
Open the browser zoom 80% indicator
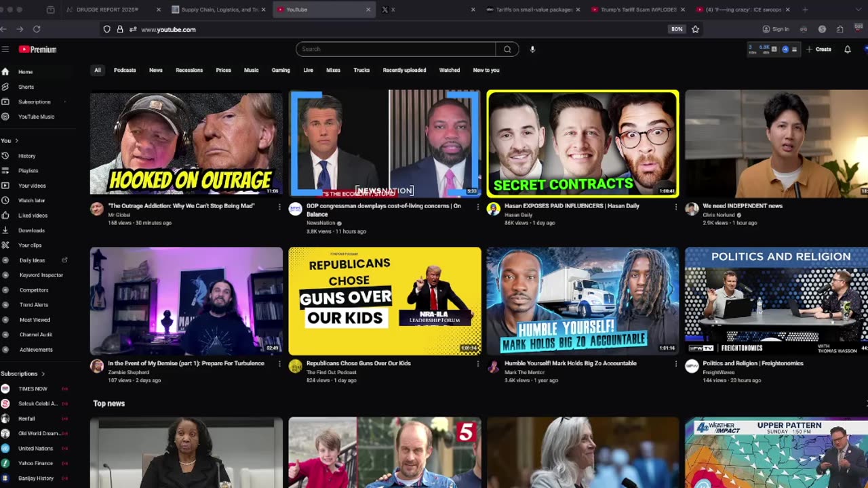point(677,29)
